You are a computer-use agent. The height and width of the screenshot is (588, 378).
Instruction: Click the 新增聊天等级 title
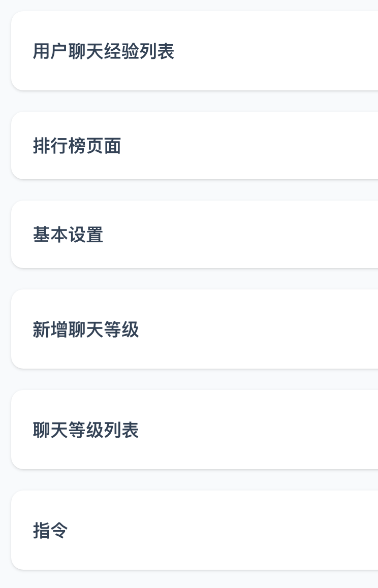(86, 330)
